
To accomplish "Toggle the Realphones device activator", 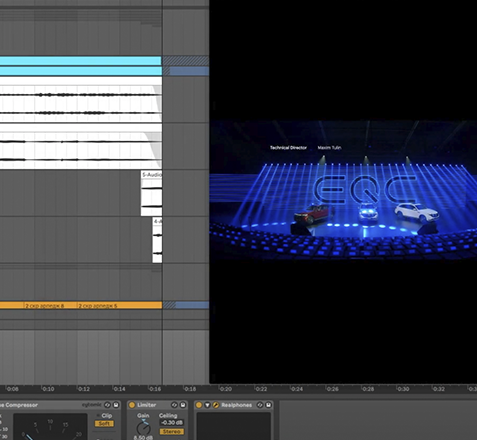I will point(199,405).
